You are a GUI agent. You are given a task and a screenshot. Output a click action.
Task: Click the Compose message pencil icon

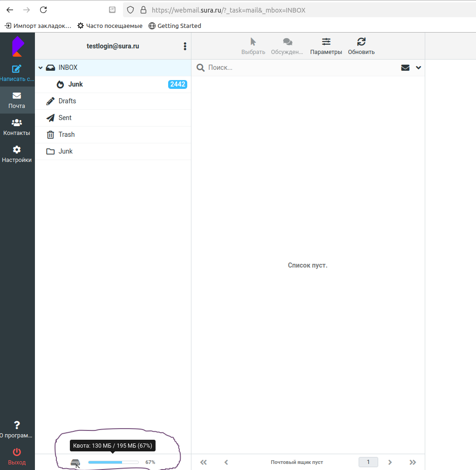click(x=17, y=69)
